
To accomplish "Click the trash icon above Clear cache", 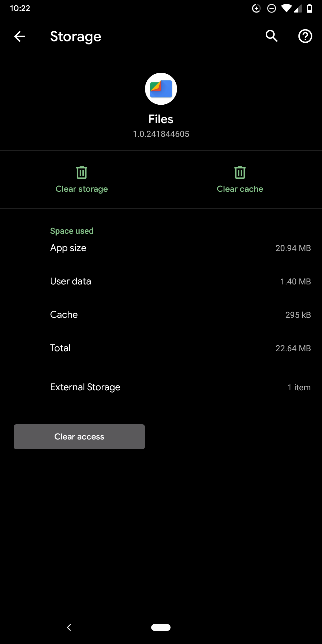I will pyautogui.click(x=240, y=172).
